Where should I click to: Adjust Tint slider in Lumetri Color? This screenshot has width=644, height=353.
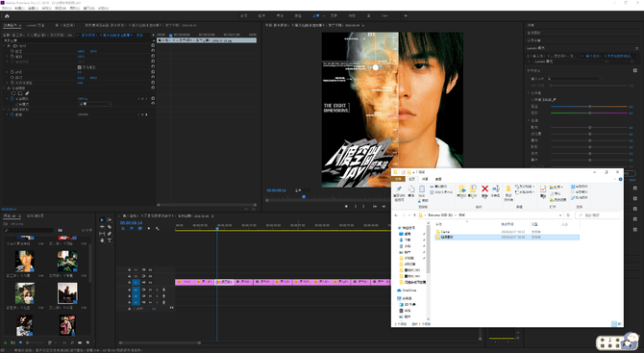pyautogui.click(x=589, y=113)
